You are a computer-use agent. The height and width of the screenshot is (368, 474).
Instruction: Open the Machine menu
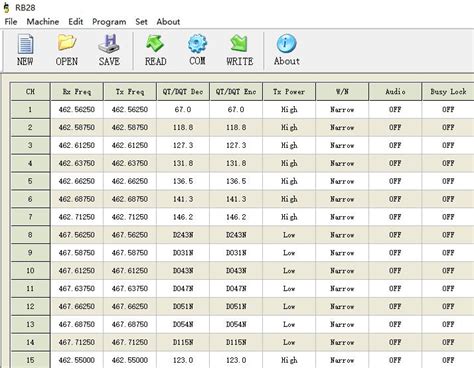point(43,22)
